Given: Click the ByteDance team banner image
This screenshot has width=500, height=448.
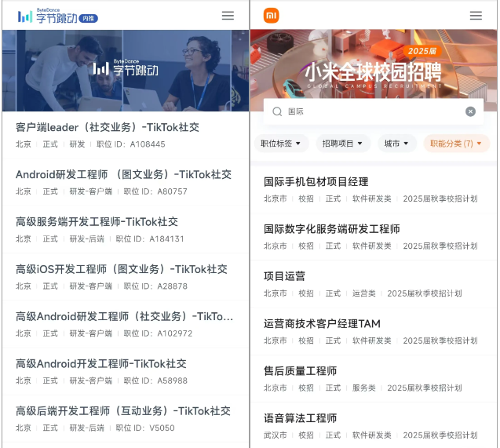Looking at the screenshot, I should [126, 71].
